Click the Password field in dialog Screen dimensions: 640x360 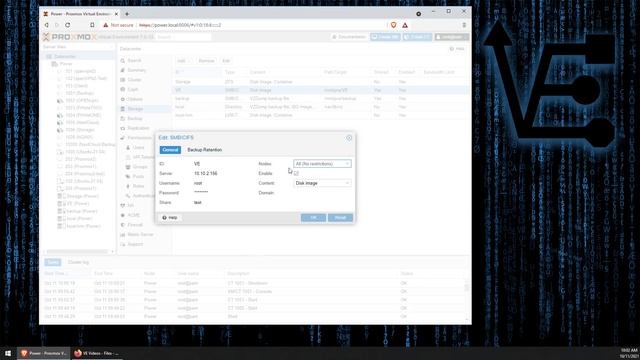(x=222, y=193)
